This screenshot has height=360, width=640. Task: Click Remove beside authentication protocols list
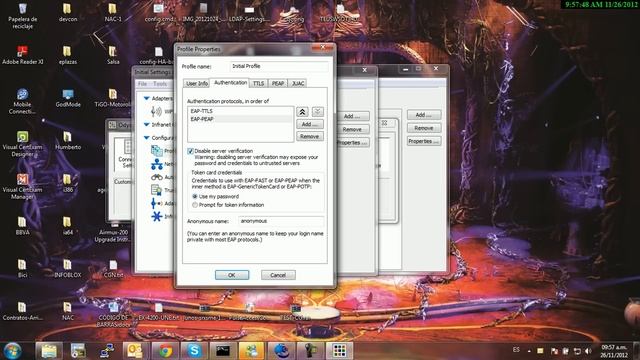tap(310, 136)
